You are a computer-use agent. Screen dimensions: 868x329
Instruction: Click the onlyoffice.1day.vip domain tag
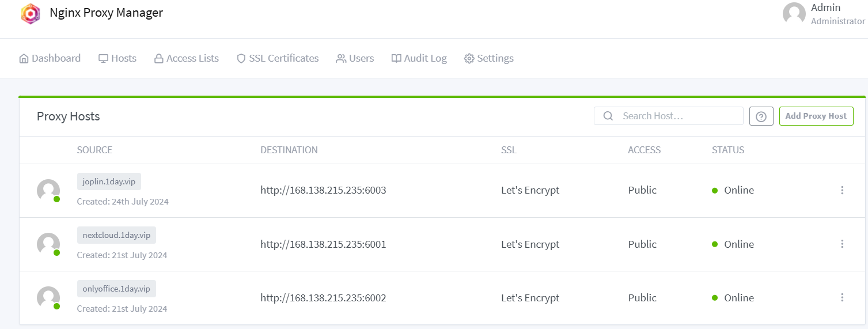pos(116,289)
